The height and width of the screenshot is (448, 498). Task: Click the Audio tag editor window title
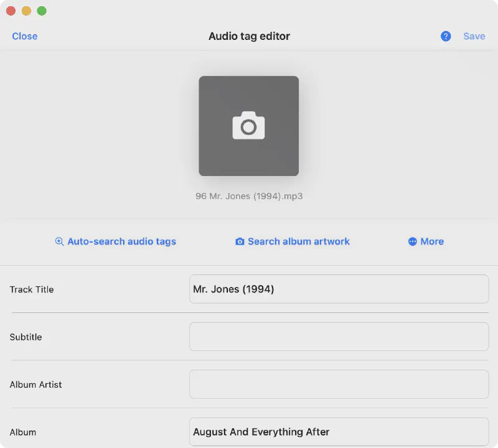[x=249, y=36]
